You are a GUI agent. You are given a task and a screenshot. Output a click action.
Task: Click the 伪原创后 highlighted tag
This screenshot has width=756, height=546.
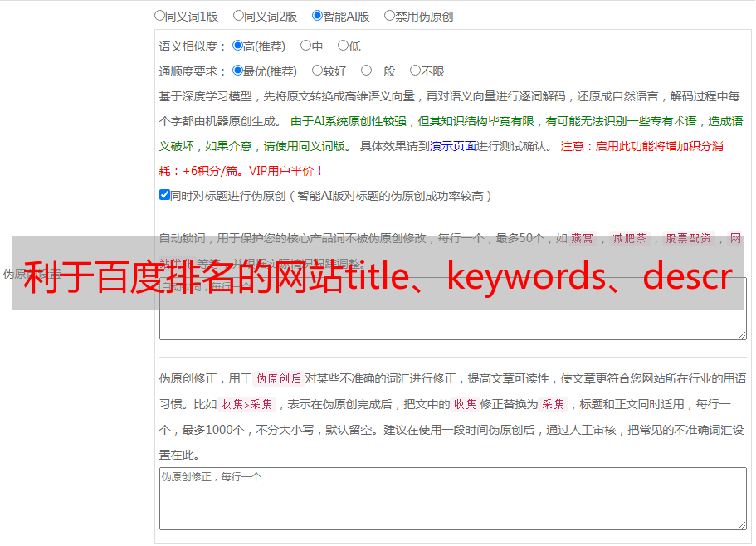coord(279,378)
